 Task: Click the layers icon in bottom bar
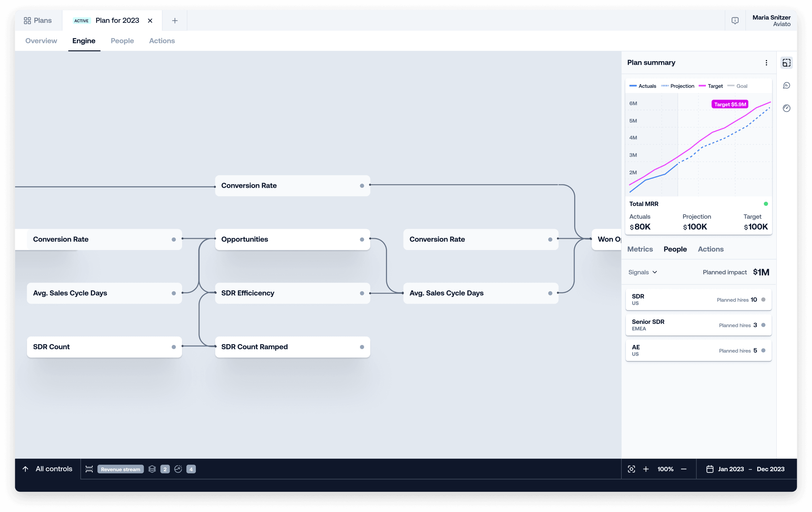152,469
